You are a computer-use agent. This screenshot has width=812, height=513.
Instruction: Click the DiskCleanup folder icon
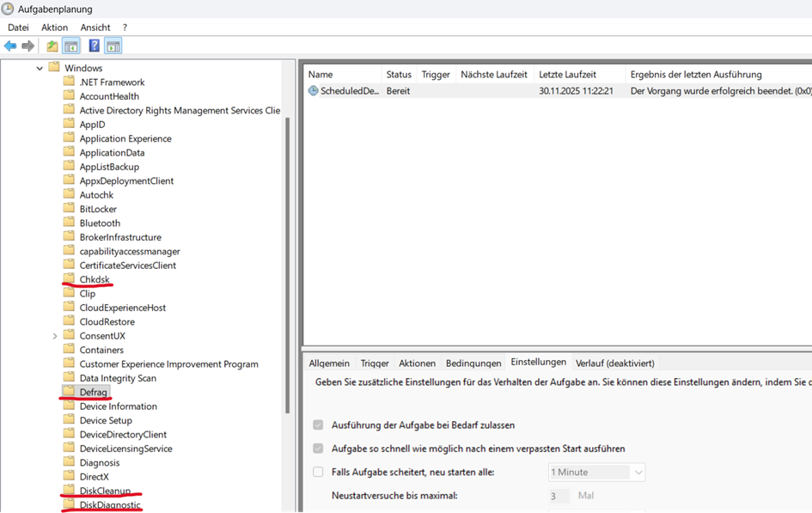click(69, 490)
